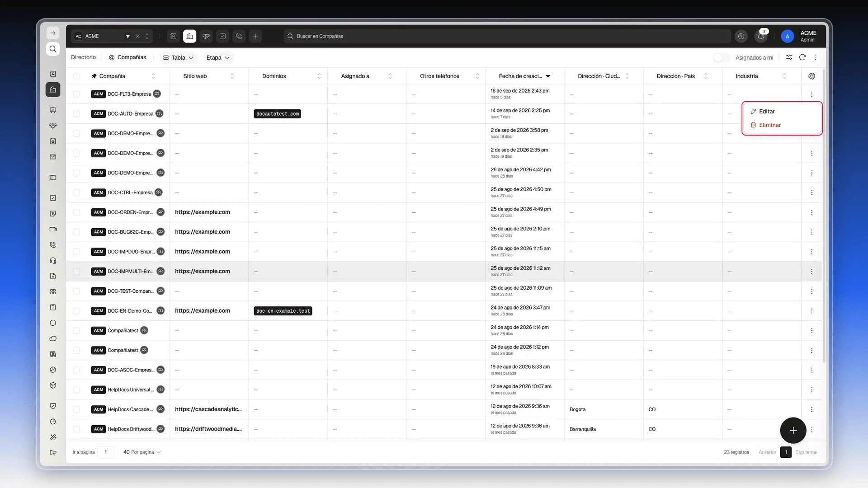Toggle the Asignados a mí switch
The image size is (868, 488).
coord(722,58)
